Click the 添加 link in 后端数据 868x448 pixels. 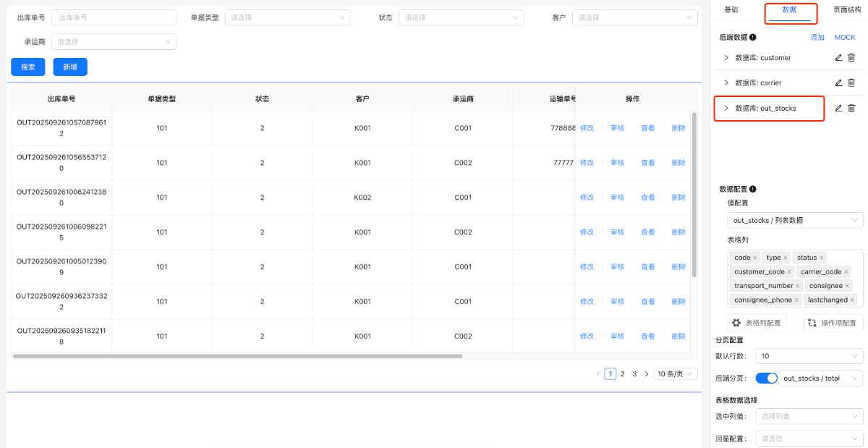(x=817, y=37)
